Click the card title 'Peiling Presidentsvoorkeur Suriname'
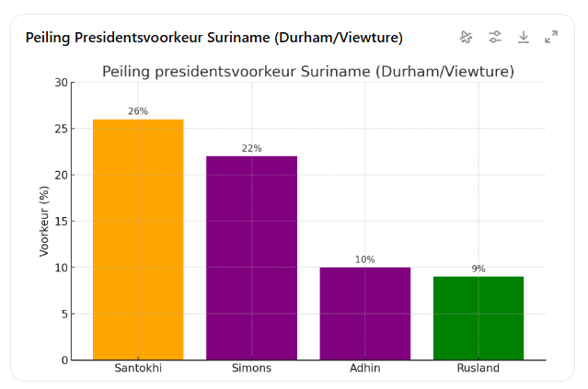 click(213, 38)
